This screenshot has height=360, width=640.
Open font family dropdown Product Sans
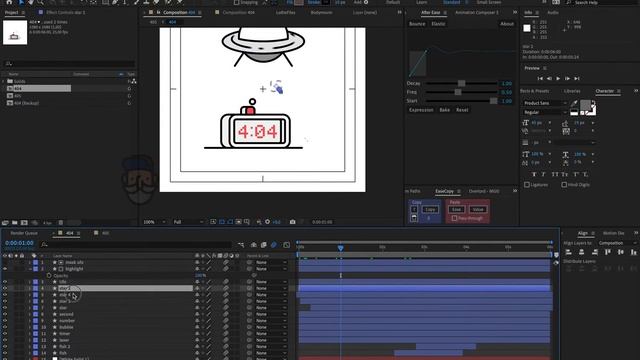[x=545, y=103]
